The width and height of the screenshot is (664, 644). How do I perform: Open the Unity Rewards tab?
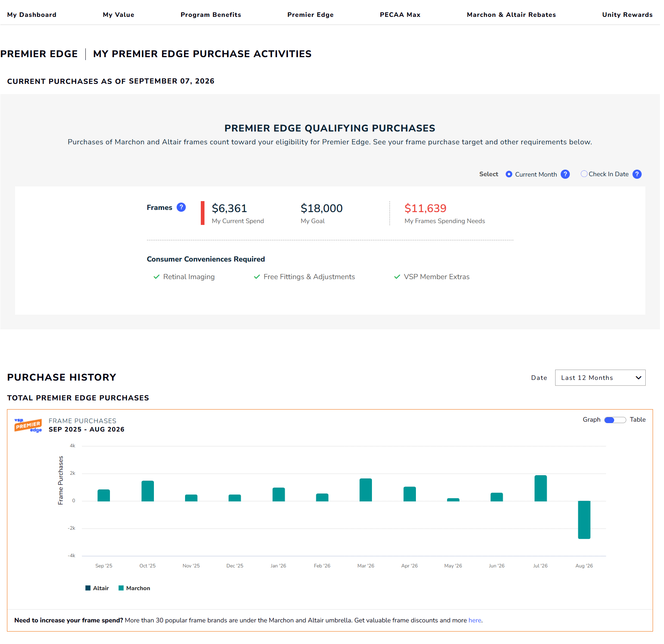pos(627,15)
